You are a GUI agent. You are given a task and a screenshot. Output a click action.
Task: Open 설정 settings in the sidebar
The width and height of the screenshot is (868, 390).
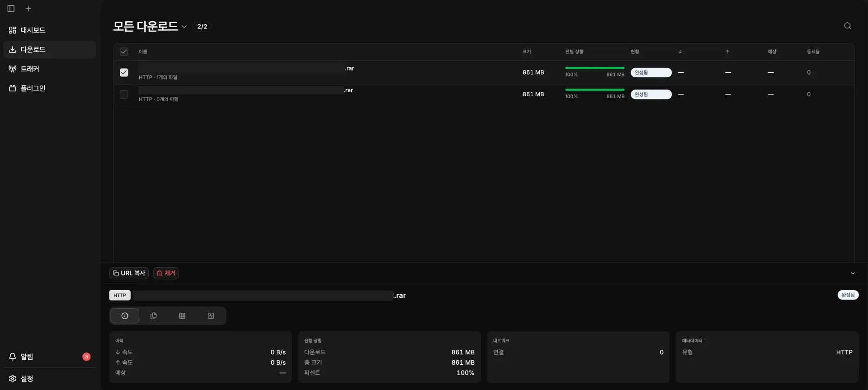click(x=50, y=378)
